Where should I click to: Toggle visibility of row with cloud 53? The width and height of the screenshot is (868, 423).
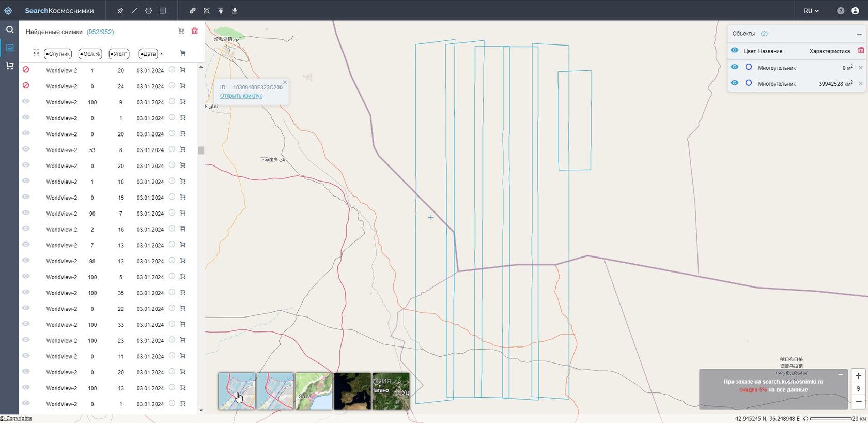(x=26, y=149)
